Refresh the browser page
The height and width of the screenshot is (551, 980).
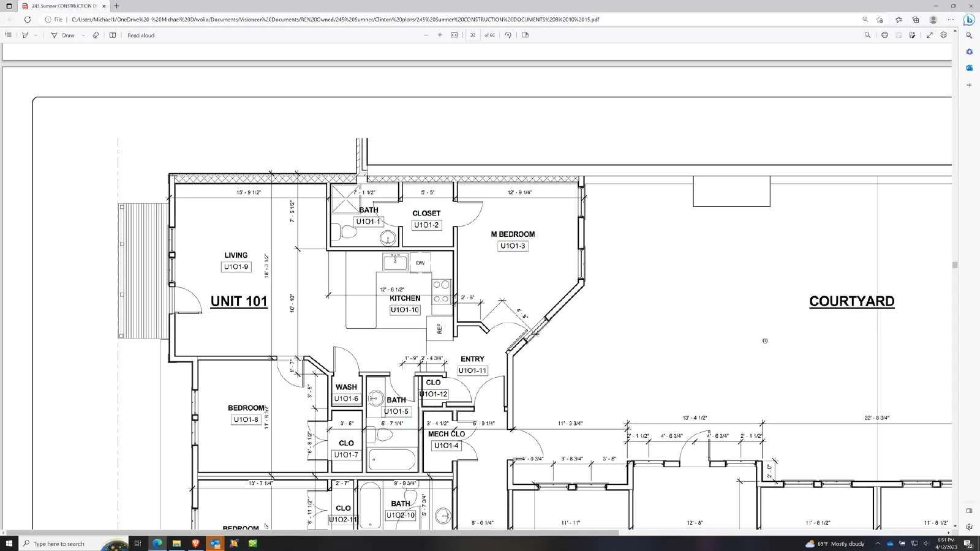tap(28, 19)
